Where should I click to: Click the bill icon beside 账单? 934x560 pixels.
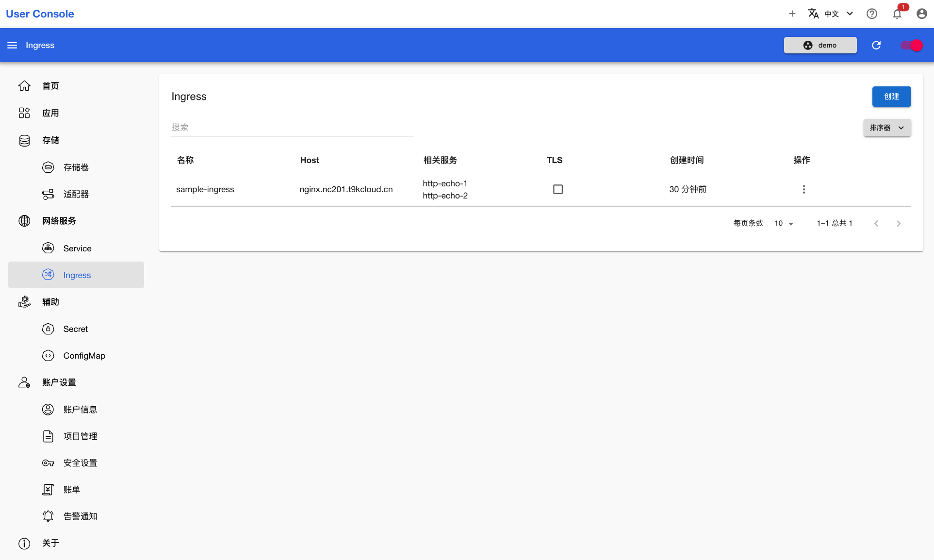click(x=48, y=490)
